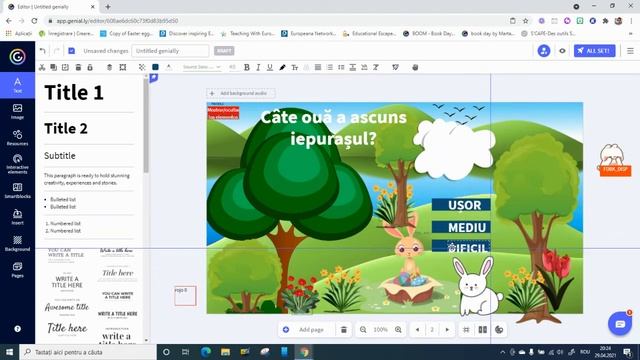Viewport: 640px width, 360px height.
Task: Click the Genially logo
Action: 17,56
